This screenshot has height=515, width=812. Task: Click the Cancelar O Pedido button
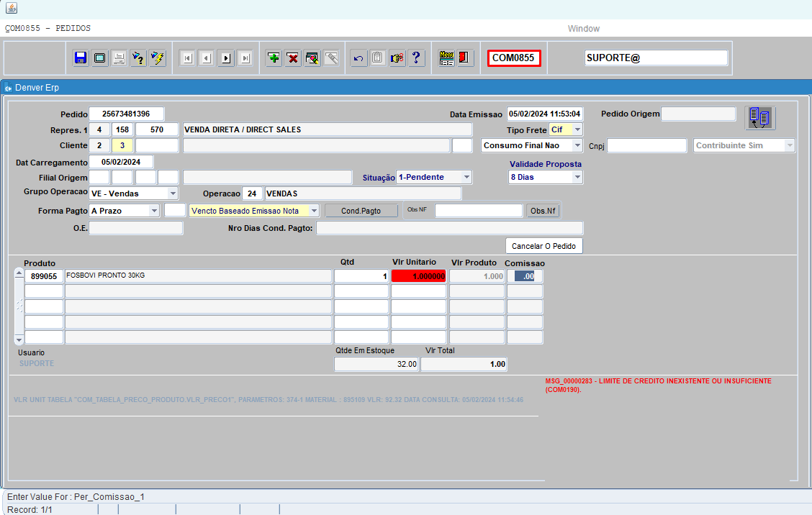[543, 246]
